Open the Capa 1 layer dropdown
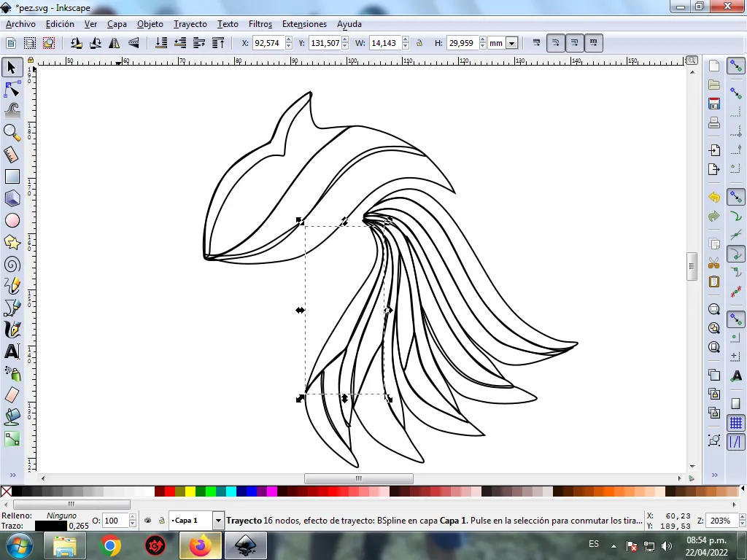The width and height of the screenshot is (747, 560). (x=218, y=521)
